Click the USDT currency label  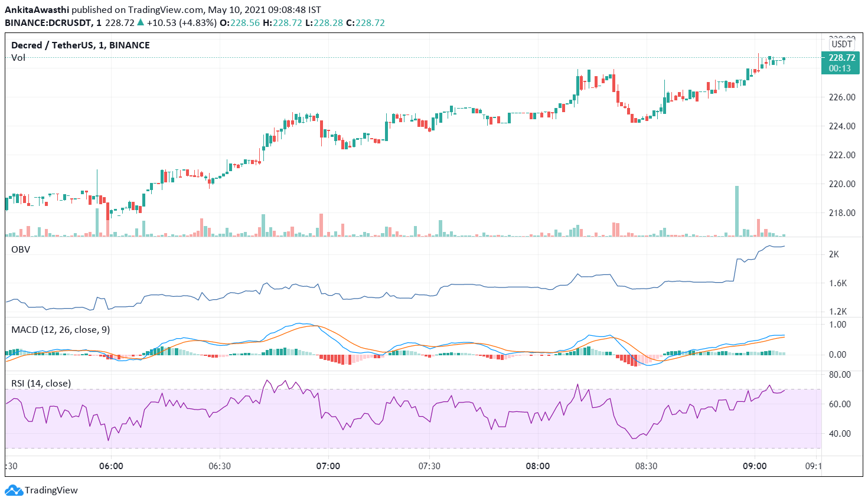point(841,44)
